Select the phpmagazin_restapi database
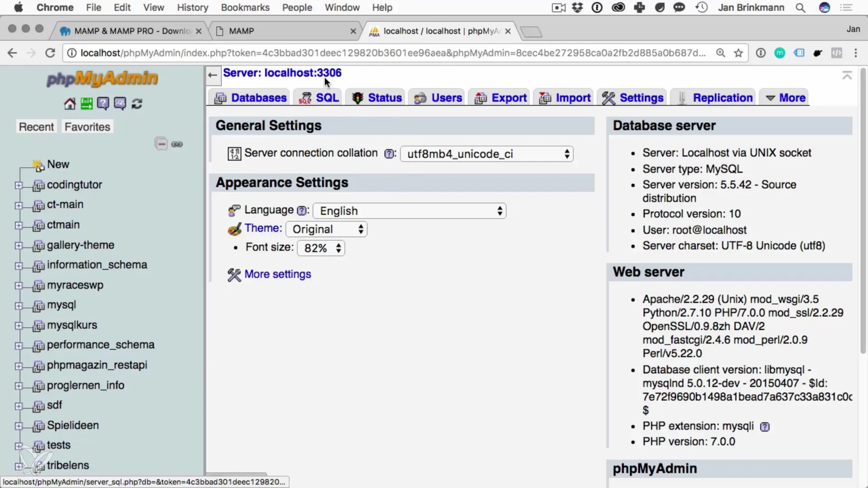This screenshot has height=488, width=868. tap(97, 365)
